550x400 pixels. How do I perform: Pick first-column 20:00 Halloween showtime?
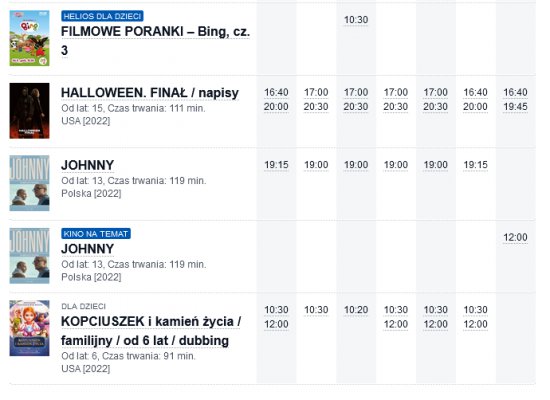(276, 107)
